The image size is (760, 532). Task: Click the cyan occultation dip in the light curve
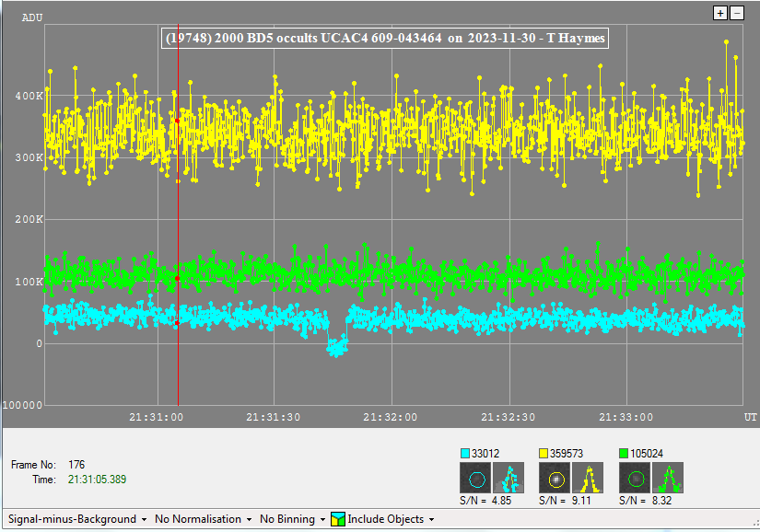click(x=337, y=347)
